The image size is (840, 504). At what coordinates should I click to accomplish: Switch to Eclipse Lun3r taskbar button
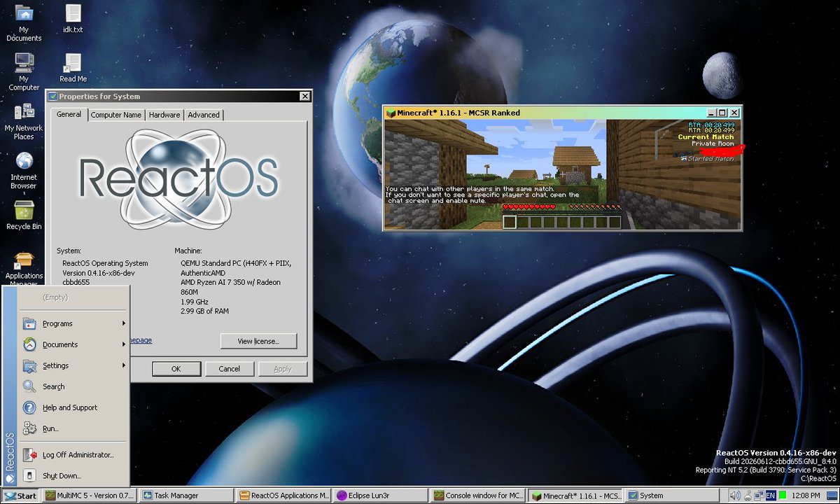tap(379, 496)
